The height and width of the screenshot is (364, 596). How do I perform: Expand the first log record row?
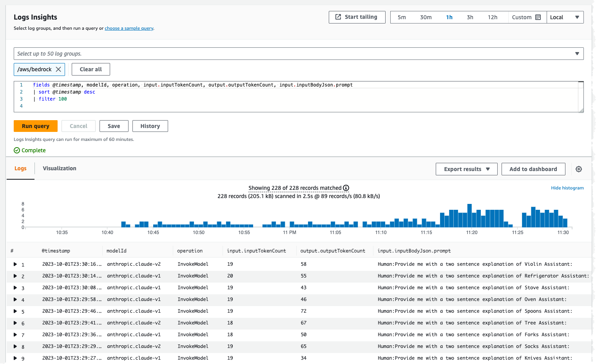pos(15,264)
